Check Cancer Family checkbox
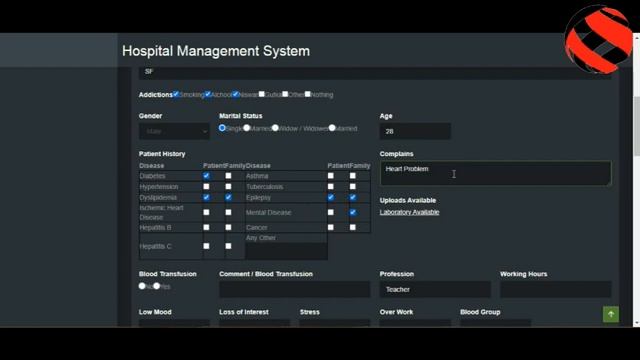The image size is (640, 360). click(353, 227)
